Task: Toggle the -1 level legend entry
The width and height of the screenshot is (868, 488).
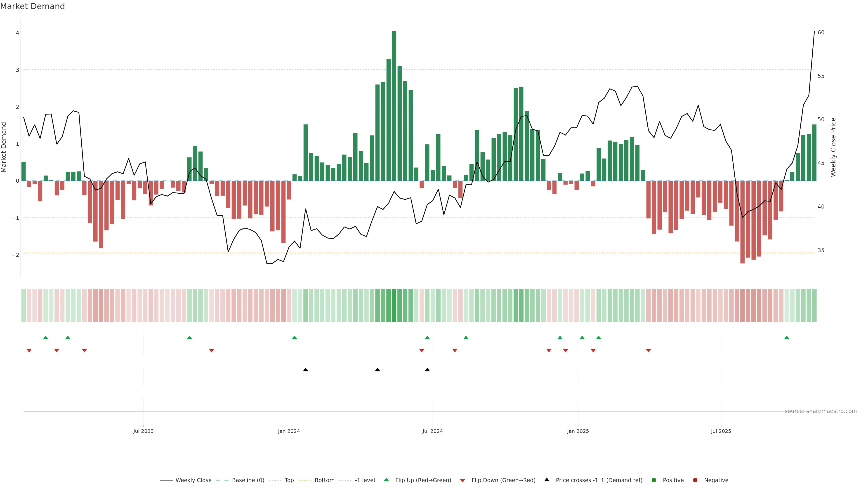Action: [x=365, y=480]
